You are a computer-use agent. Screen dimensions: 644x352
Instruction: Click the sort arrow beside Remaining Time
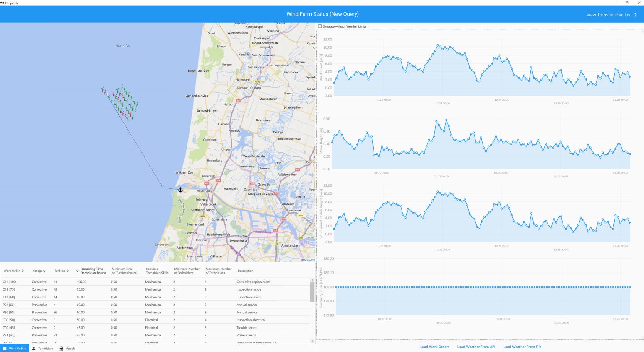[x=78, y=271]
